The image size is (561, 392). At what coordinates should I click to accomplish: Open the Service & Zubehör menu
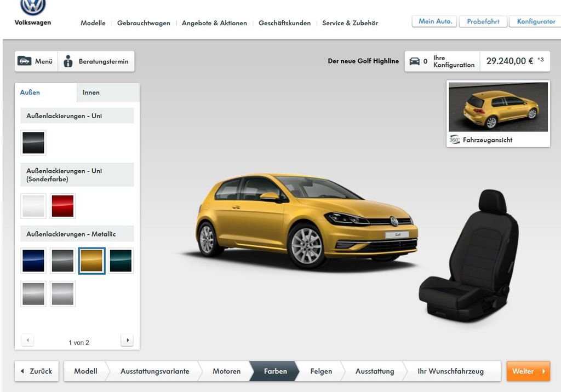350,23
